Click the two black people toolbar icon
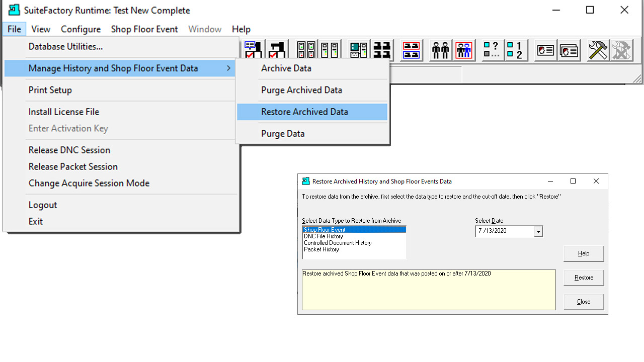The height and width of the screenshot is (362, 644). coord(440,50)
